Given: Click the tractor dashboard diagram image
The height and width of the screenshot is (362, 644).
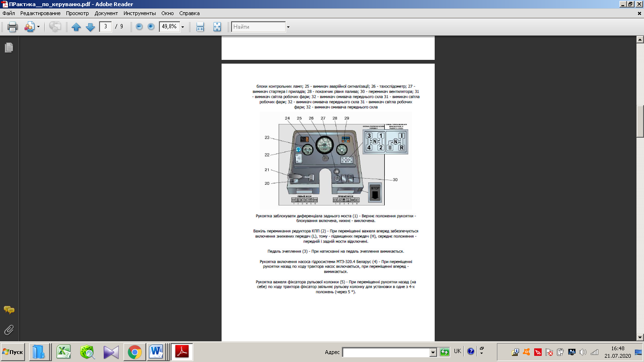Looking at the screenshot, I should [x=336, y=161].
